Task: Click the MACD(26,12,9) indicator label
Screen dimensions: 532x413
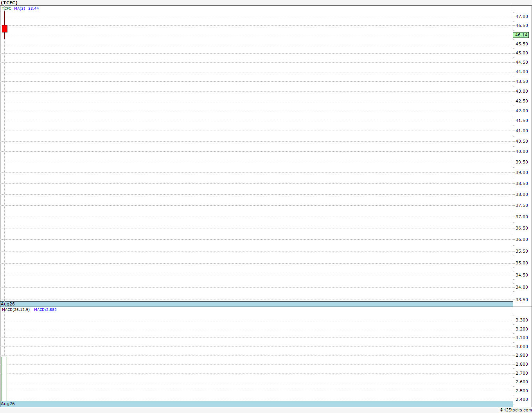Action: 16,309
